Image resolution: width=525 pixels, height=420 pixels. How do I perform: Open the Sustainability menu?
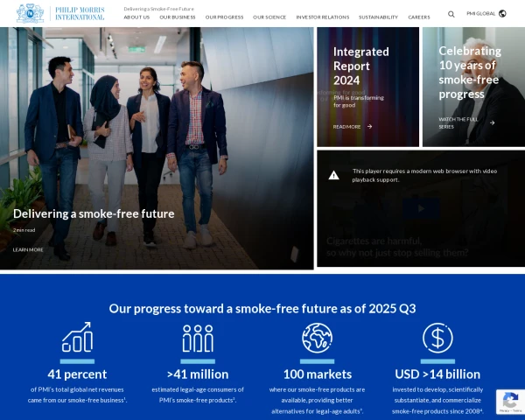tap(378, 17)
